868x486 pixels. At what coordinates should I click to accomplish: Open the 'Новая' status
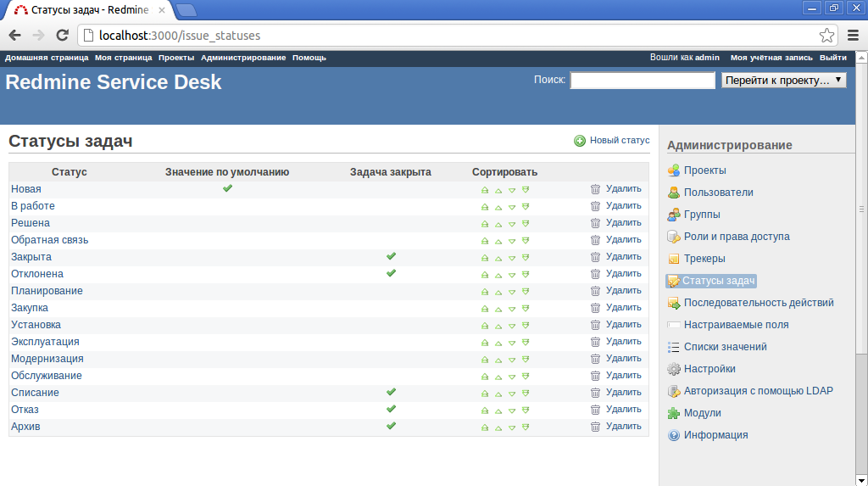[x=26, y=189]
